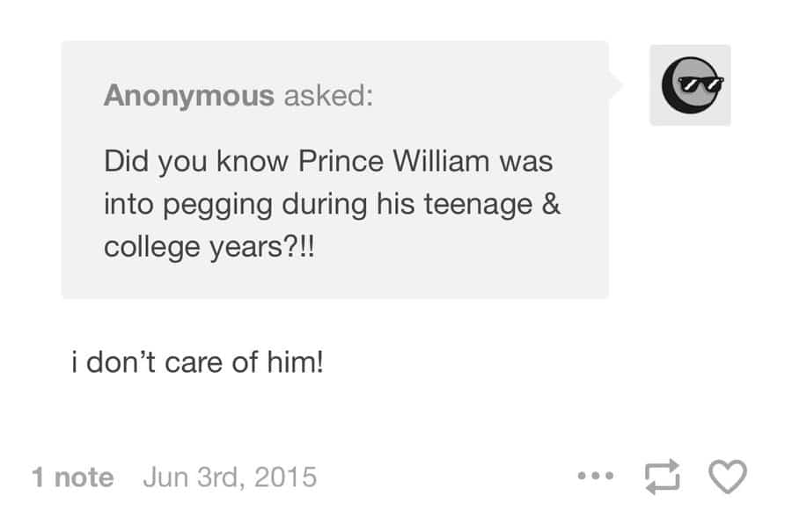Click the pointer tail of the ask bubble
This screenshot has height=532, width=792.
point(615,84)
